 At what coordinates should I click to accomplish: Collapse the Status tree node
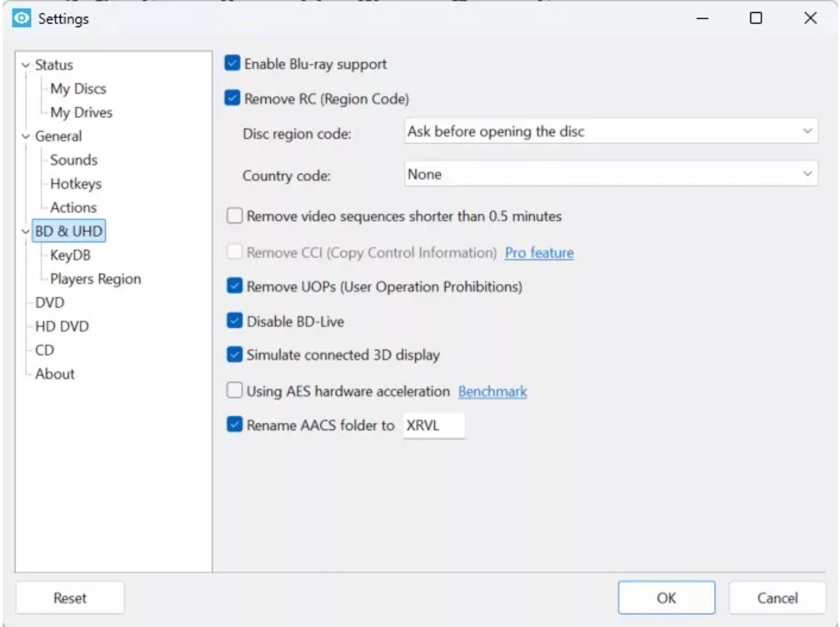26,65
